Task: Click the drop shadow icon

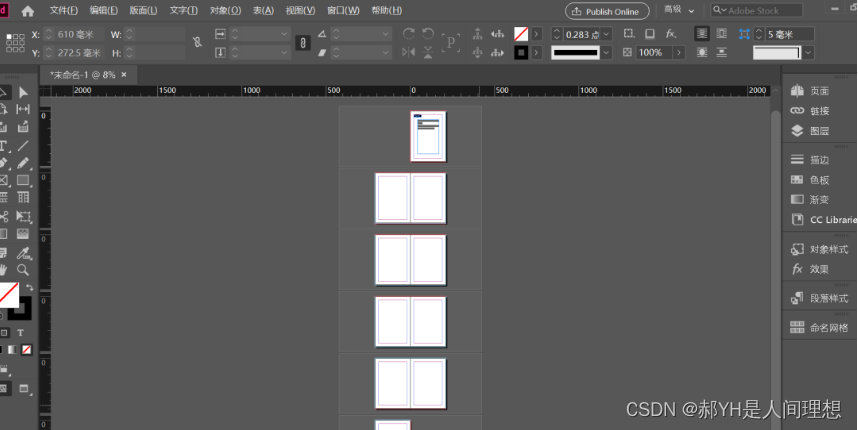Action: coord(650,34)
